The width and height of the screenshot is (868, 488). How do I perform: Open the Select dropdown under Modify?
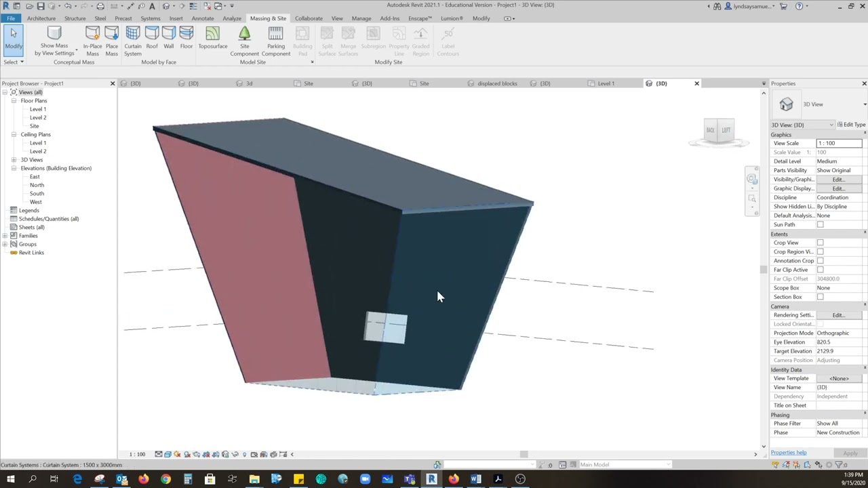tap(14, 62)
